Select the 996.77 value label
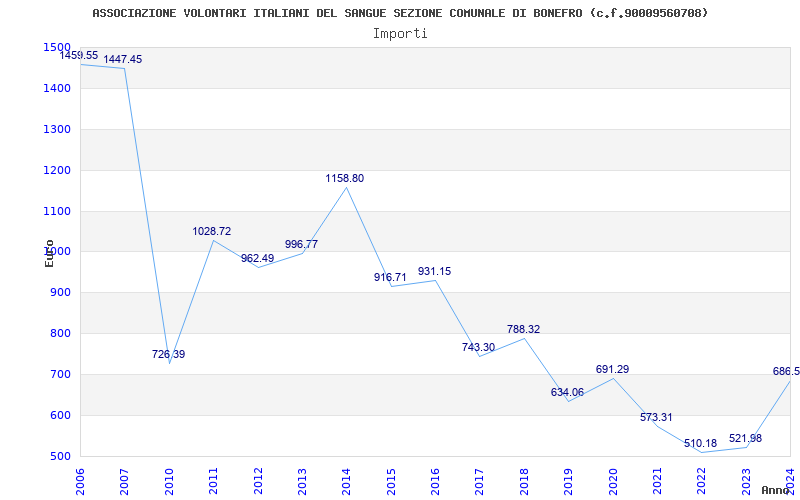The width and height of the screenshot is (800, 500). click(x=301, y=244)
